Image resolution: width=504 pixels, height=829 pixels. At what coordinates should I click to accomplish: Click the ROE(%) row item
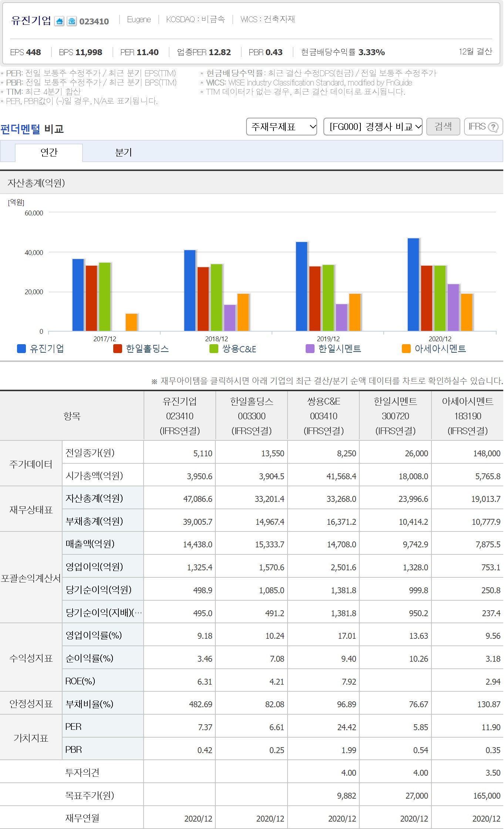point(80,681)
